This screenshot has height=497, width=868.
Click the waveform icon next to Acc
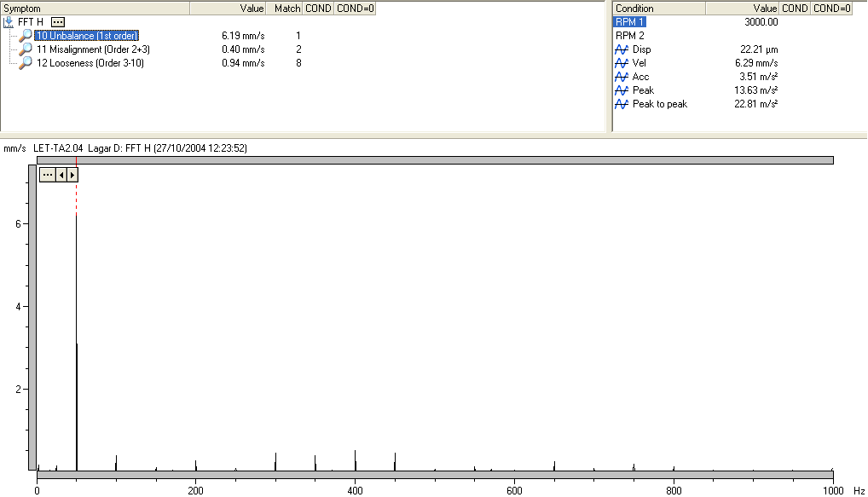[x=622, y=77]
